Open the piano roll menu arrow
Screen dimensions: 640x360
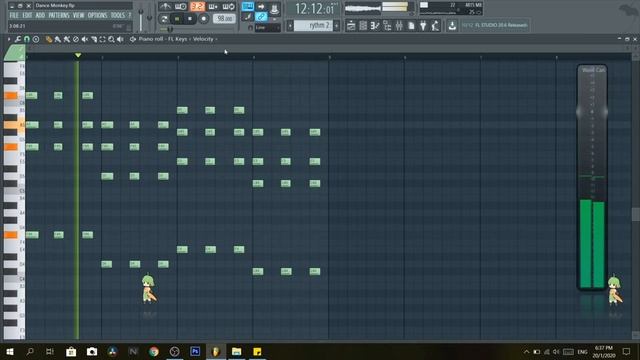click(9, 39)
